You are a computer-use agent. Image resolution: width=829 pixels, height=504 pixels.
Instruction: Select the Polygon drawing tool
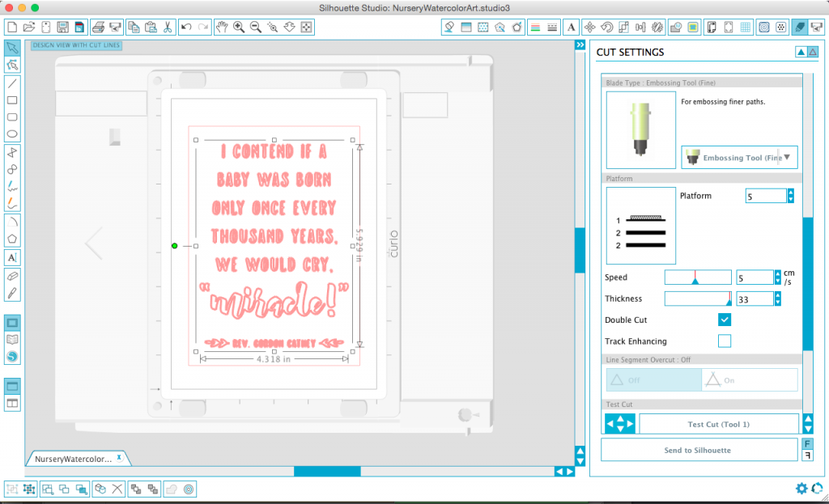(x=12, y=239)
